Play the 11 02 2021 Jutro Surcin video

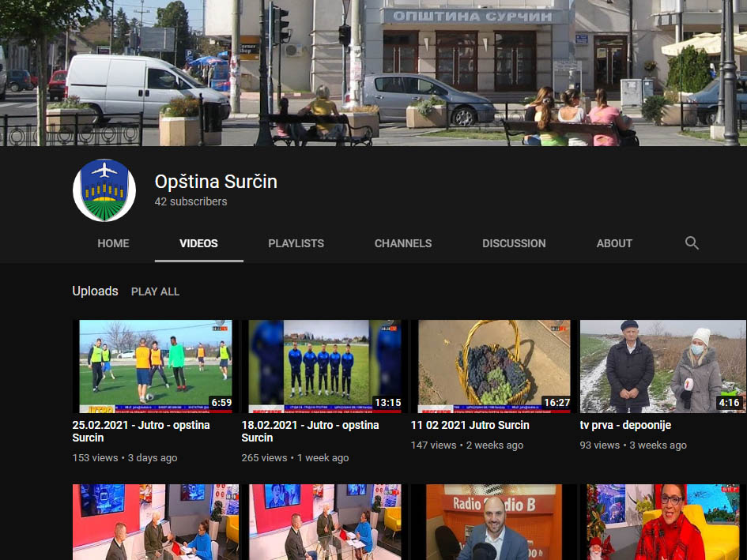click(x=493, y=366)
